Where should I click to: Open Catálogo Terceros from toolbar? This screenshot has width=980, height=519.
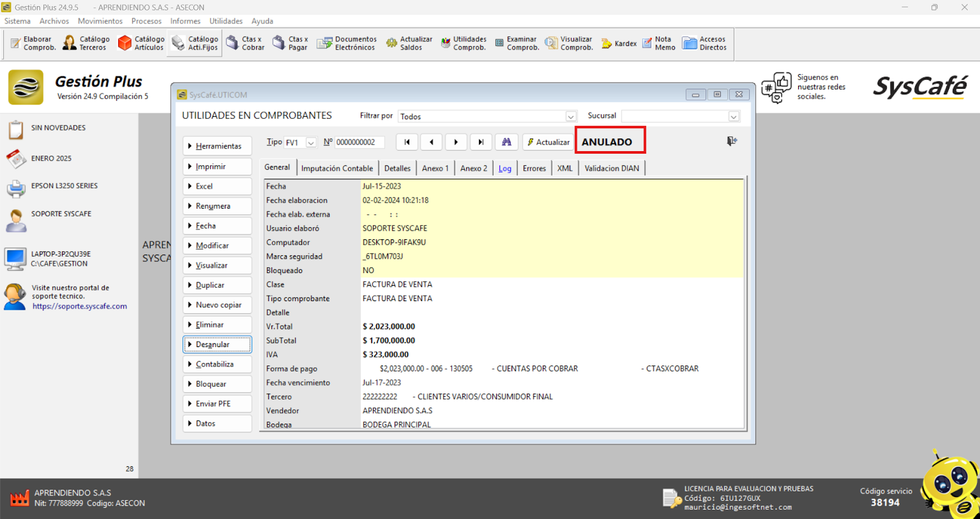(x=86, y=43)
